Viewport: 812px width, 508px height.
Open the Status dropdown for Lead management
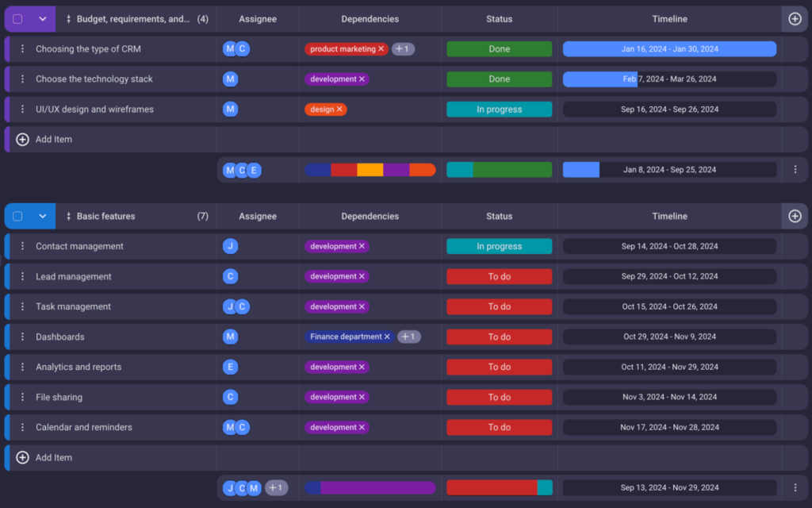(x=499, y=276)
